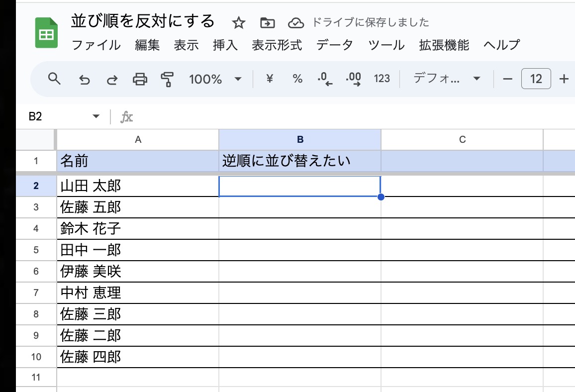
Task: Expand the default font dropdown
Action: click(x=447, y=79)
